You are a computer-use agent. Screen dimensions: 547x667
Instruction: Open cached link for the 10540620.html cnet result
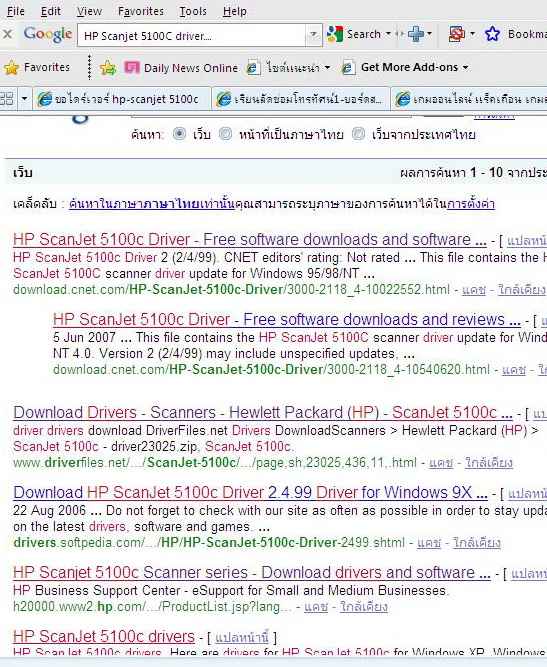514,370
